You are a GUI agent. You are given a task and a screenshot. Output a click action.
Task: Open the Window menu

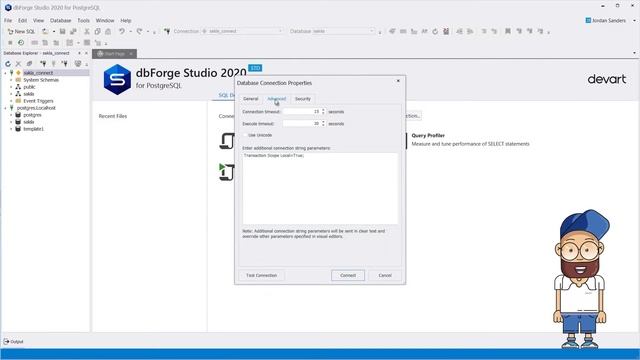click(105, 20)
